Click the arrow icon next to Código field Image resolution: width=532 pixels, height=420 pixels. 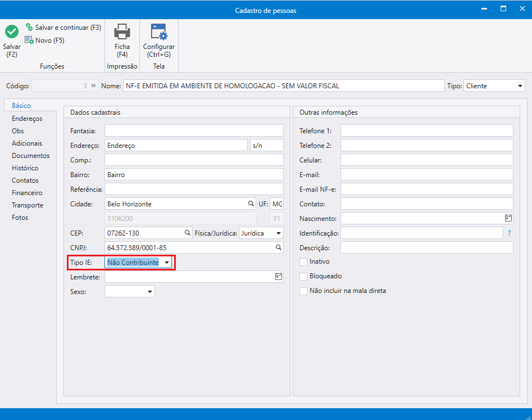click(x=94, y=85)
